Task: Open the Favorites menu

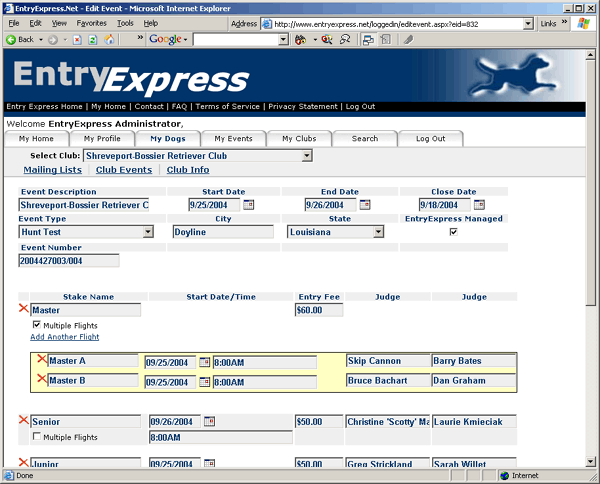Action: [91, 22]
